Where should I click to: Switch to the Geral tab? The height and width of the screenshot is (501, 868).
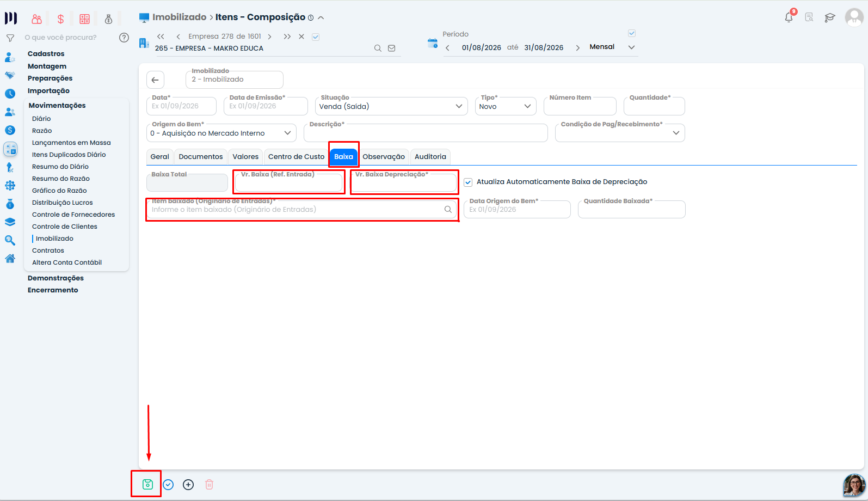(x=160, y=157)
